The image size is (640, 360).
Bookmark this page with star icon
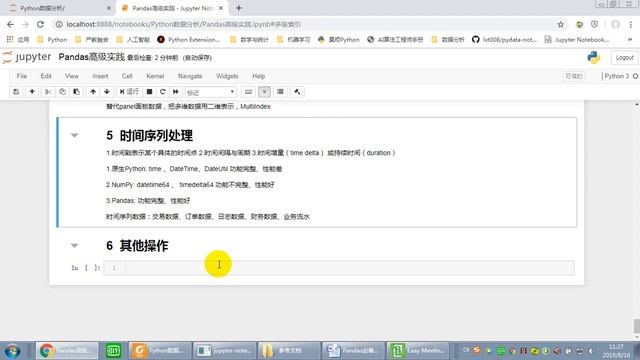[561, 24]
